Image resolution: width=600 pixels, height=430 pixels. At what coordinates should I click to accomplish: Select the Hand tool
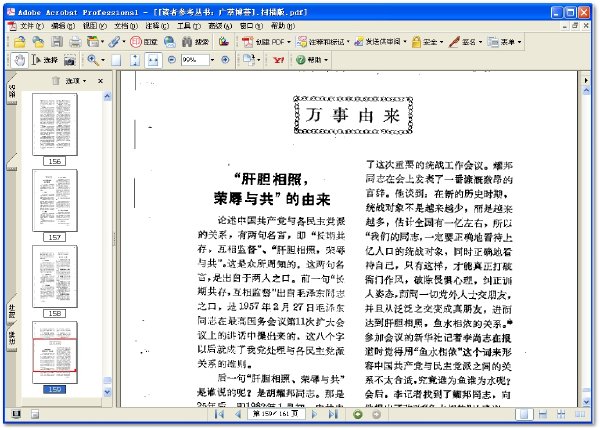(19, 60)
